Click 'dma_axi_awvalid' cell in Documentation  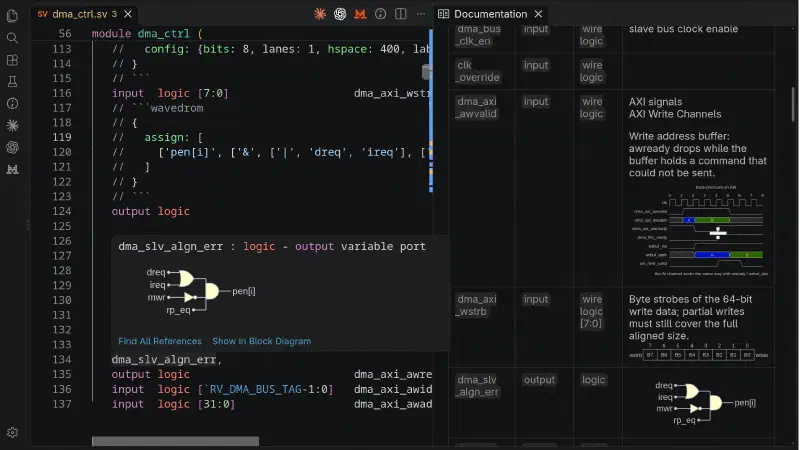[x=477, y=108]
